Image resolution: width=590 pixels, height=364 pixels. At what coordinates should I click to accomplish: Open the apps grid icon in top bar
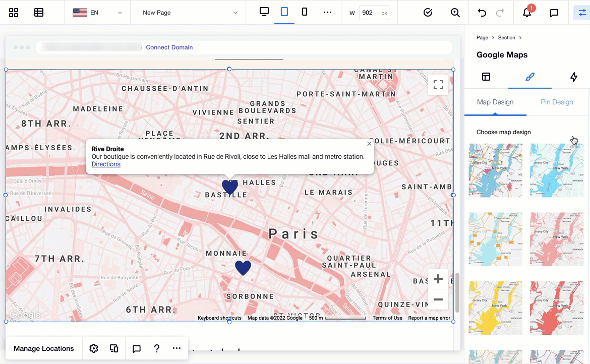[x=14, y=13]
